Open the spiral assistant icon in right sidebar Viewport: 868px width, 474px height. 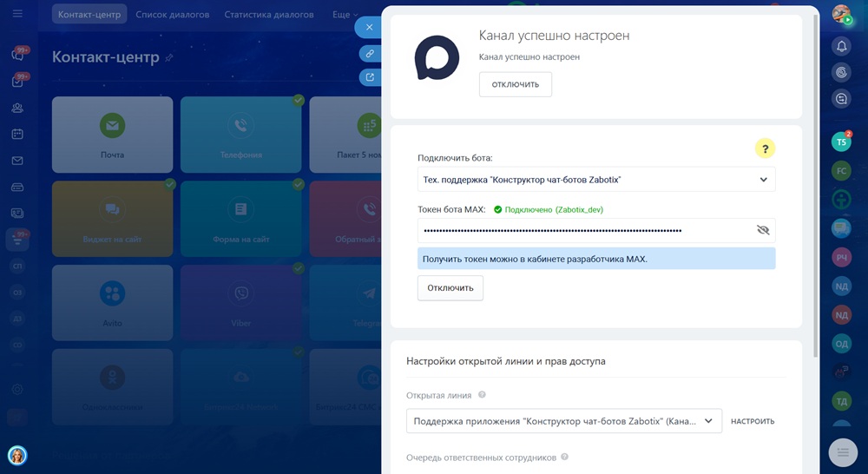click(x=841, y=73)
